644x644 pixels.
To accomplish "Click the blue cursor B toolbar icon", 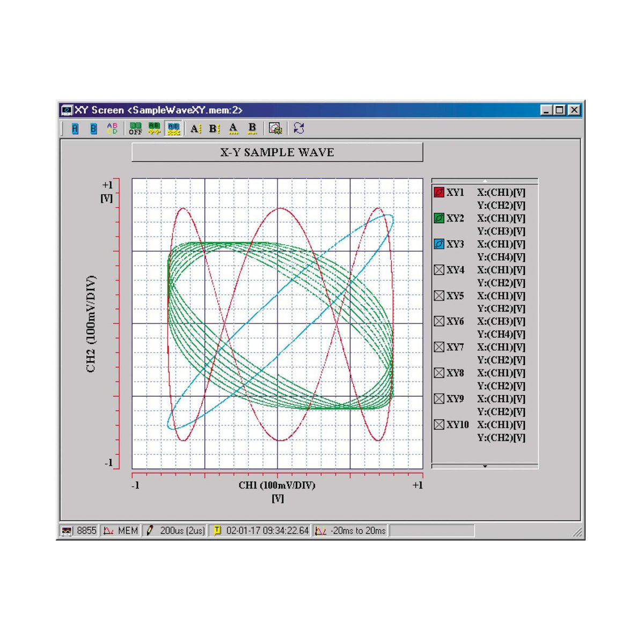I will [93, 129].
